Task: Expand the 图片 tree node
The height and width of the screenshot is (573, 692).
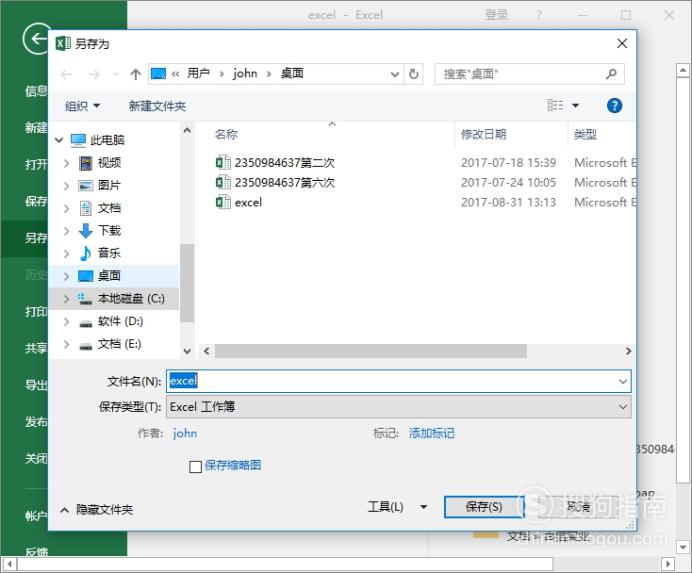Action: tap(66, 186)
